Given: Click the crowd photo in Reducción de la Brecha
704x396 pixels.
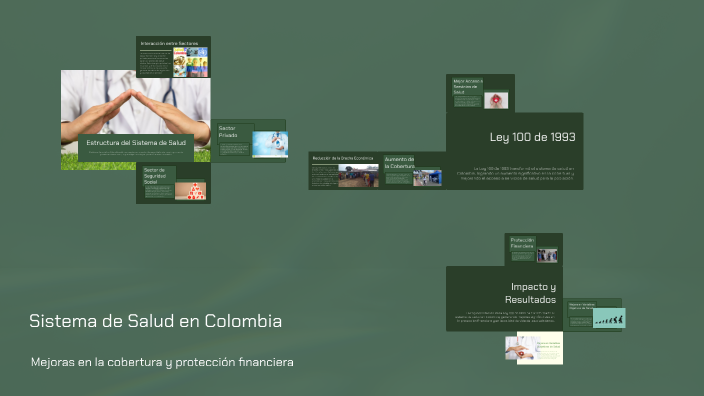Looking at the screenshot, I should [358, 176].
